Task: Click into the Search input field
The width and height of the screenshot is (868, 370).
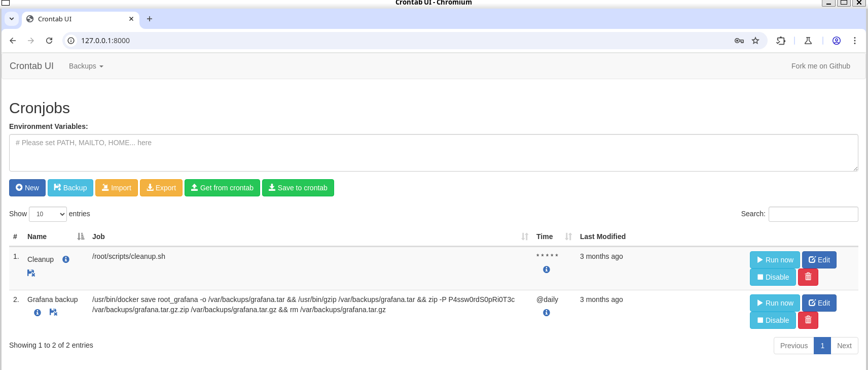Action: click(813, 214)
